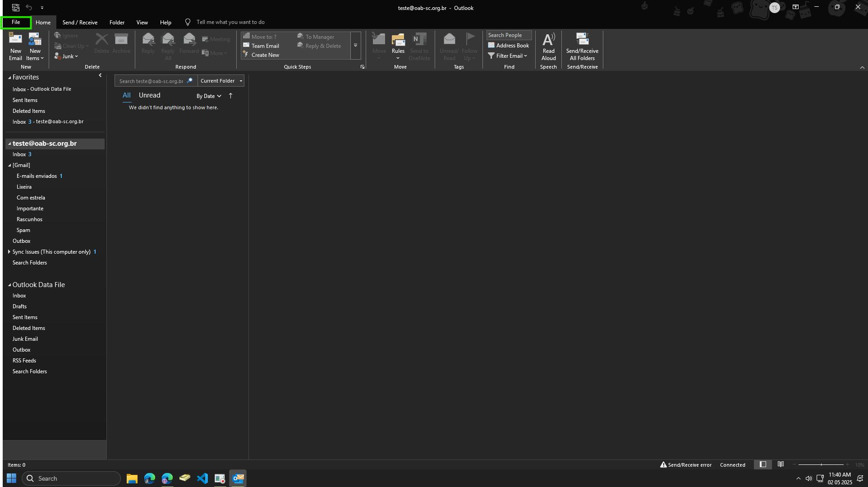Click the mailbox search field
868x487 pixels.
[152, 81]
